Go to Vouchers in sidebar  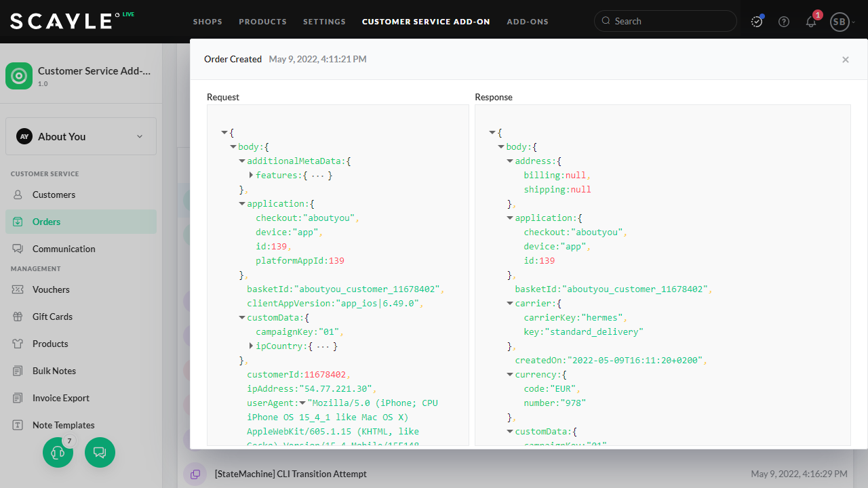51,289
